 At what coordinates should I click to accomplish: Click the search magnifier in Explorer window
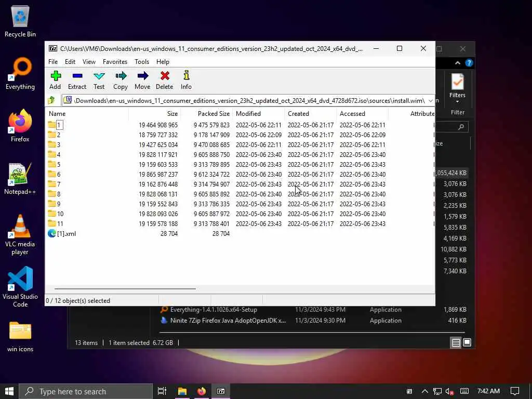(x=461, y=127)
